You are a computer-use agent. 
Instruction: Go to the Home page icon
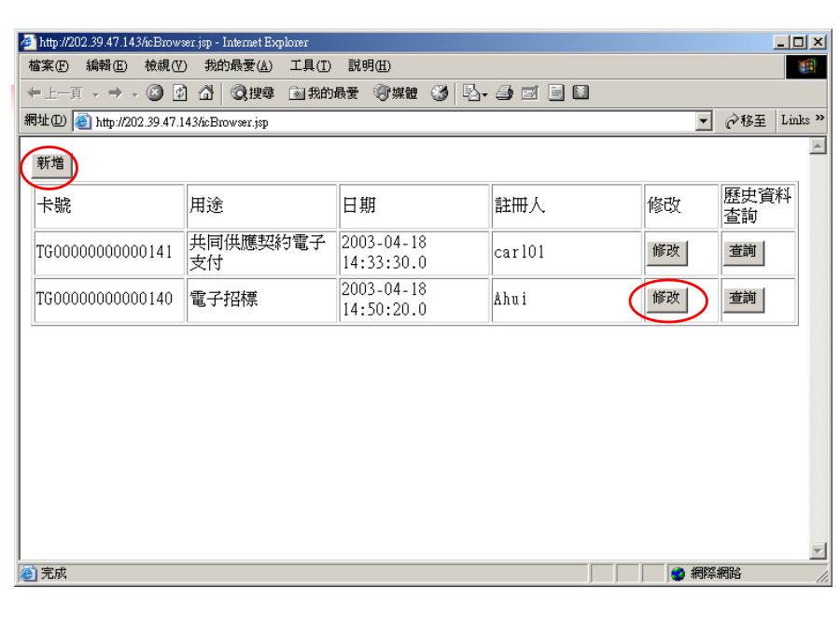tap(205, 93)
